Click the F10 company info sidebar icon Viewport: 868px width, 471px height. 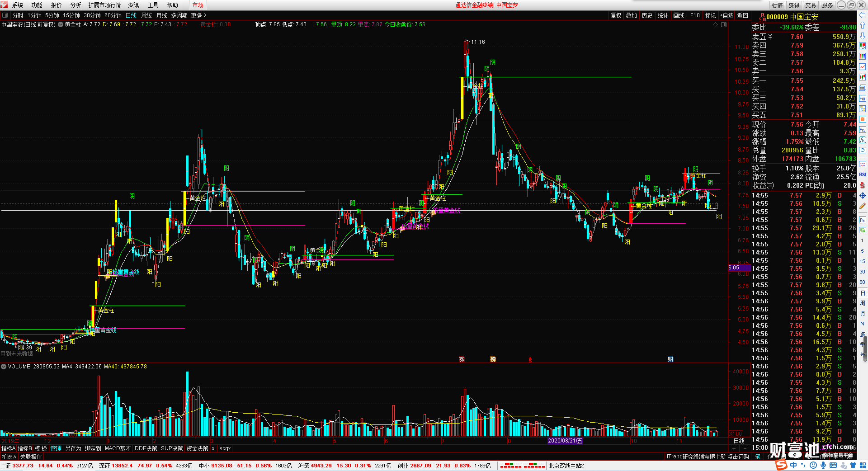(x=863, y=99)
